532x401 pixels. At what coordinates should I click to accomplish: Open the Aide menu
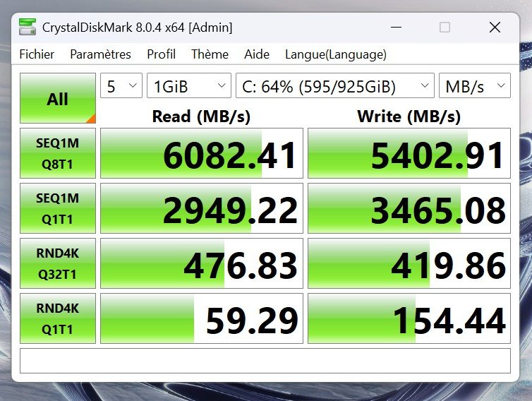pyautogui.click(x=257, y=54)
